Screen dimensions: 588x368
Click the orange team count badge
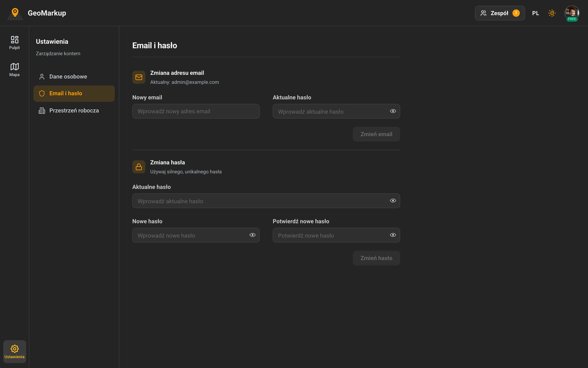pos(516,13)
